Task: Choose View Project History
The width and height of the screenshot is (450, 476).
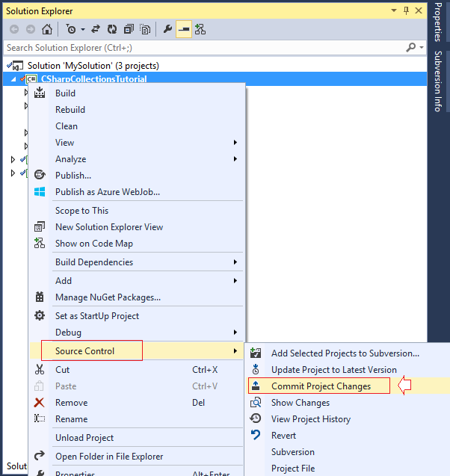Action: pyautogui.click(x=348, y=419)
